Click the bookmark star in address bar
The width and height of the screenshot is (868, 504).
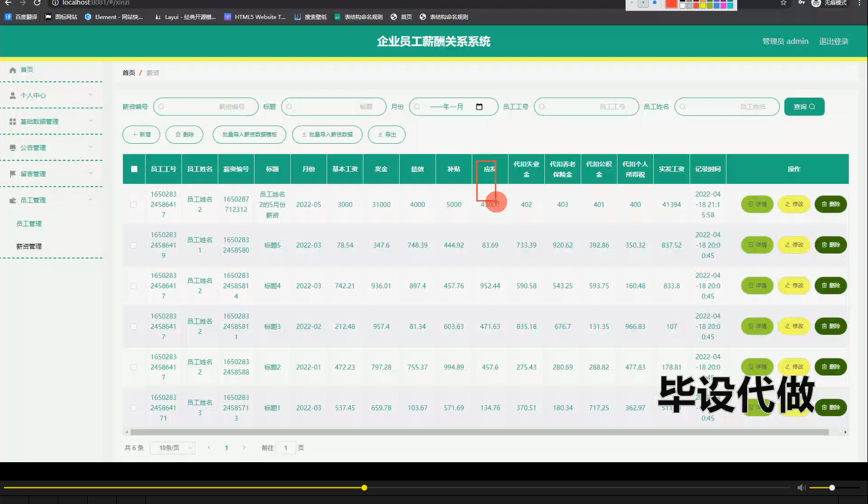pos(783,3)
